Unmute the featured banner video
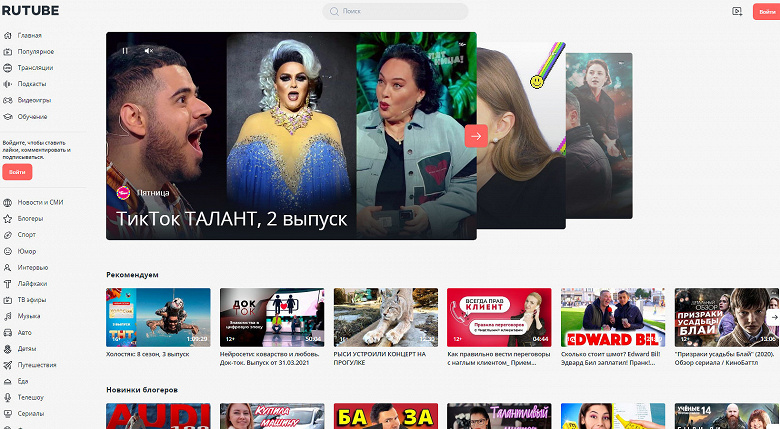Screen dimensions: 780x429 [x=148, y=50]
